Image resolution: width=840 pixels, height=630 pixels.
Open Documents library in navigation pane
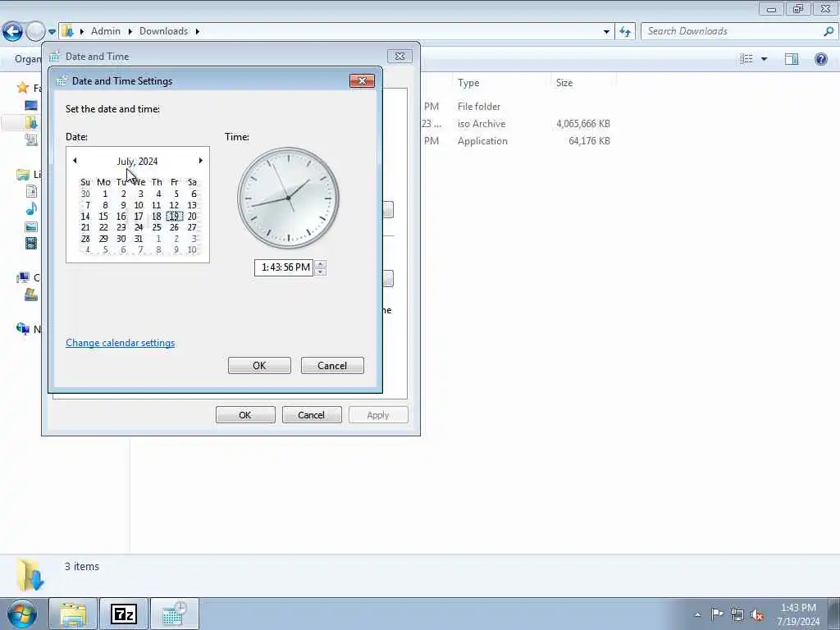click(x=32, y=191)
